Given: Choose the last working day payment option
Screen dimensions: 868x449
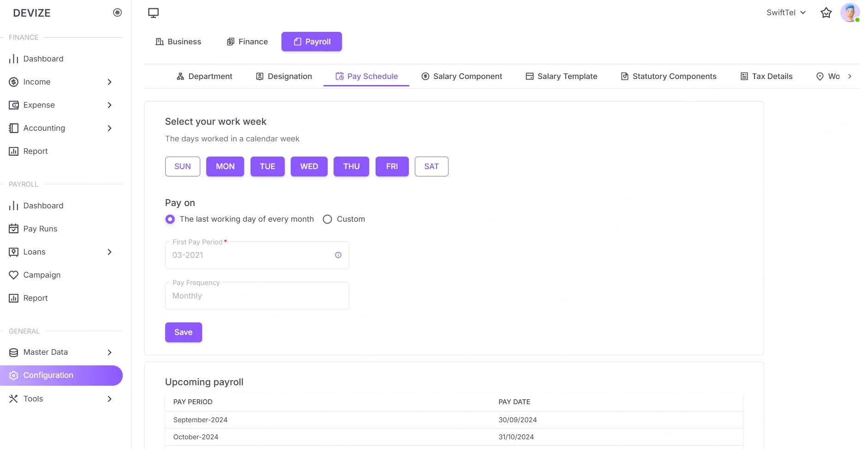Looking at the screenshot, I should 170,219.
